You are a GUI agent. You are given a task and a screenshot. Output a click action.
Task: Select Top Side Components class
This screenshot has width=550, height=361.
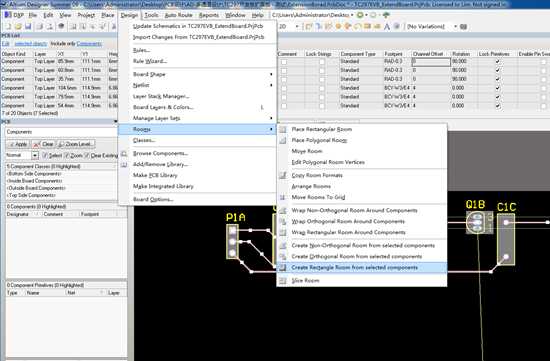(x=31, y=195)
